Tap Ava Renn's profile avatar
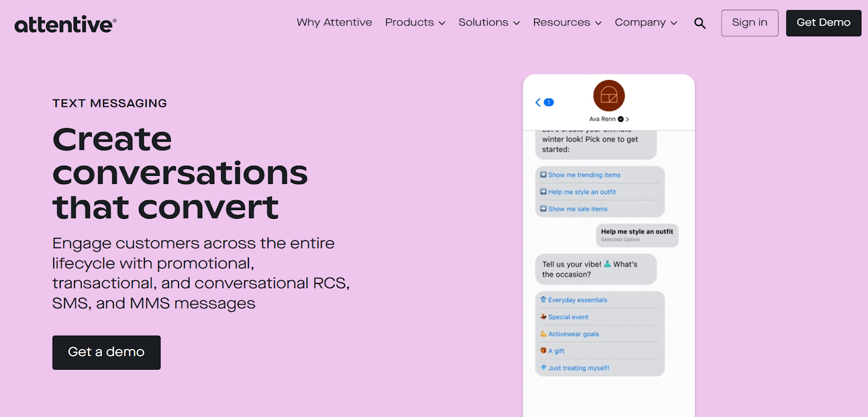This screenshot has width=868, height=417. pos(609,96)
